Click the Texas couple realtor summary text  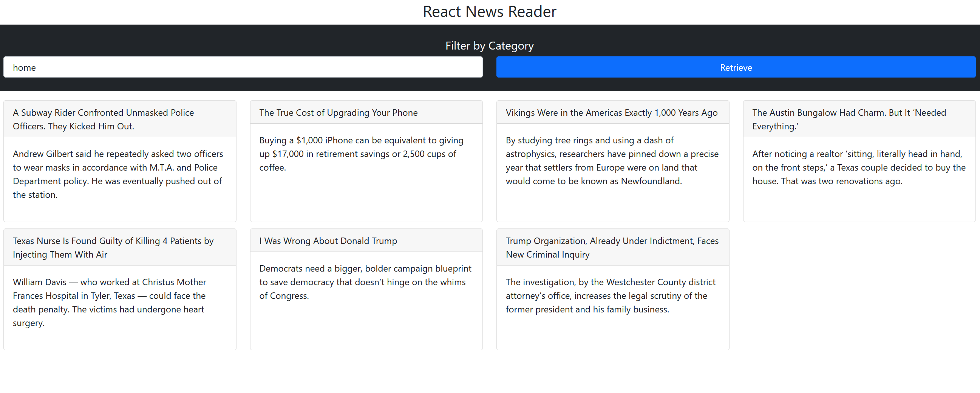click(859, 168)
